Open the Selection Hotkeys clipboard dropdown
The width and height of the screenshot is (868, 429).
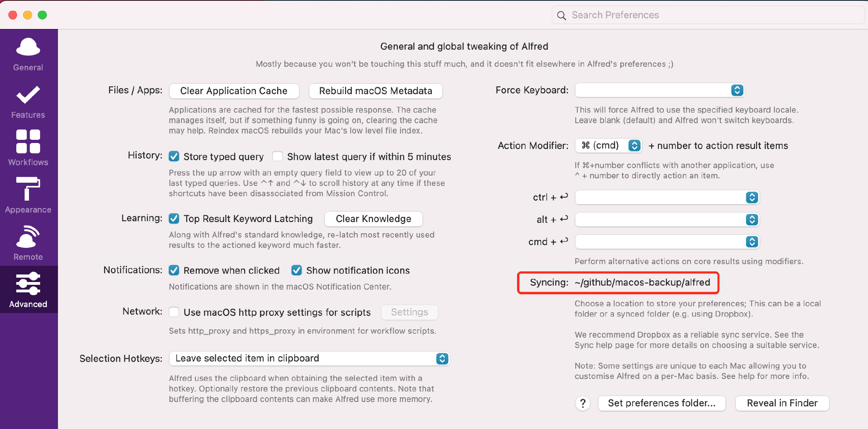pyautogui.click(x=309, y=359)
